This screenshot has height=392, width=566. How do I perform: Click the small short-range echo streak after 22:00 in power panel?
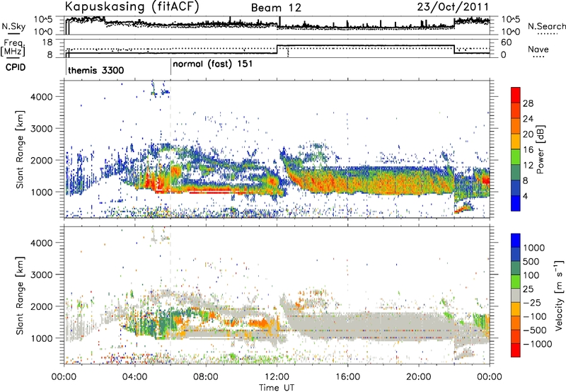tap(463, 208)
